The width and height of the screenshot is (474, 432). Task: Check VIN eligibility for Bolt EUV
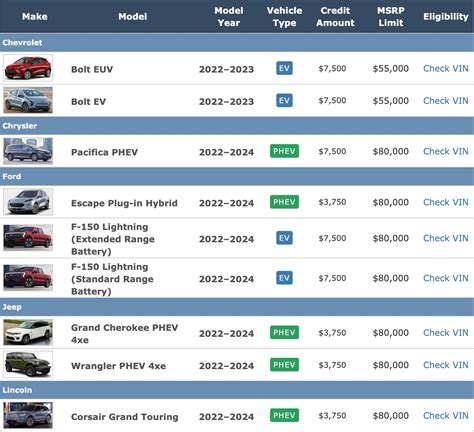[x=446, y=68]
